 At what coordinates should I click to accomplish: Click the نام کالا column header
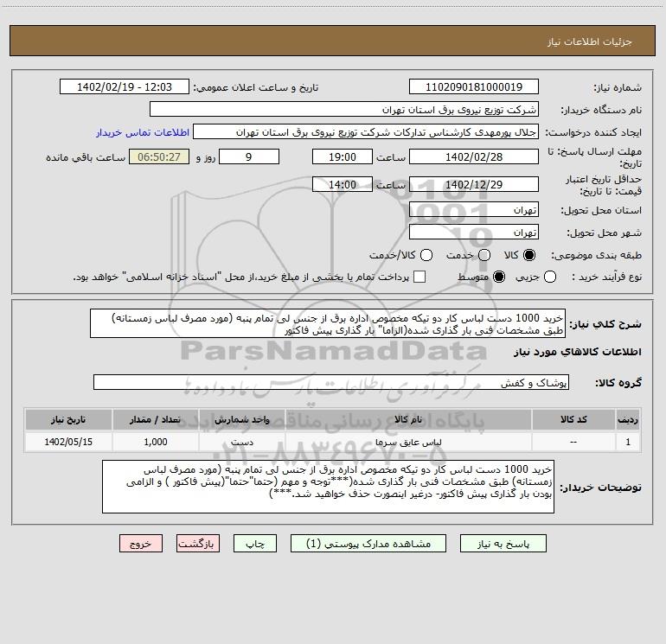coord(408,419)
